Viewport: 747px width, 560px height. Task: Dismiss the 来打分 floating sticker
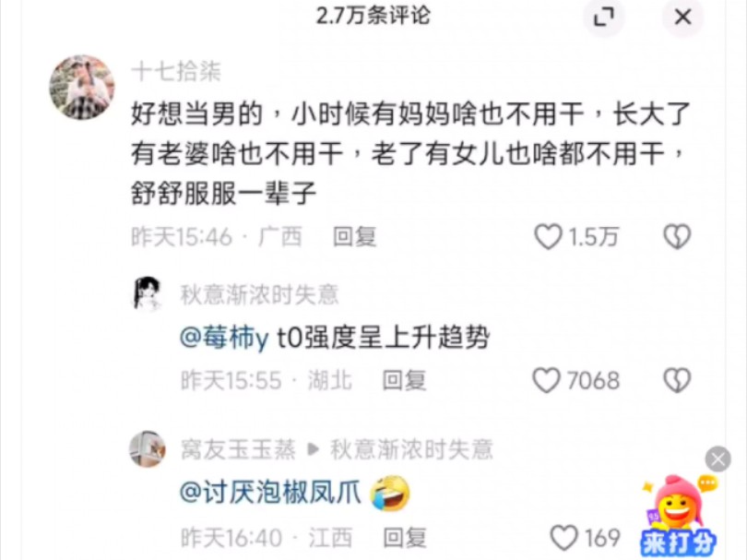[717, 459]
